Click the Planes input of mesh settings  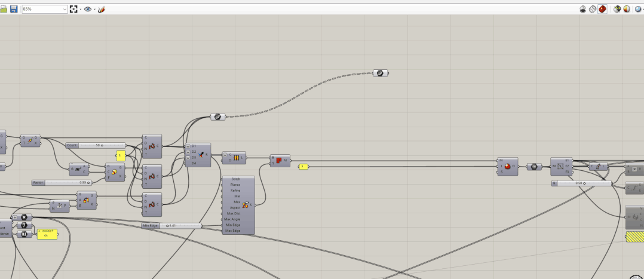pyautogui.click(x=235, y=185)
